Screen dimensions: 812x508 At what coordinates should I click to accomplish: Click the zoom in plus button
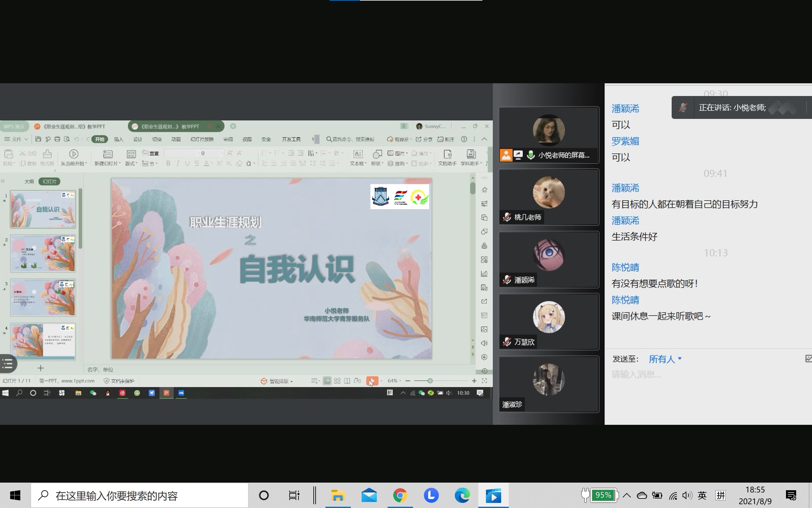click(x=474, y=381)
